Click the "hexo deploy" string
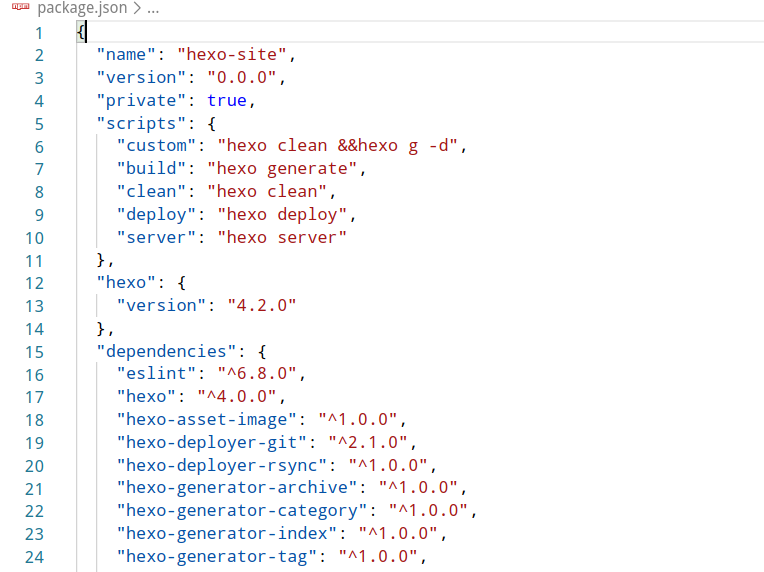This screenshot has height=572, width=764. click(x=282, y=214)
